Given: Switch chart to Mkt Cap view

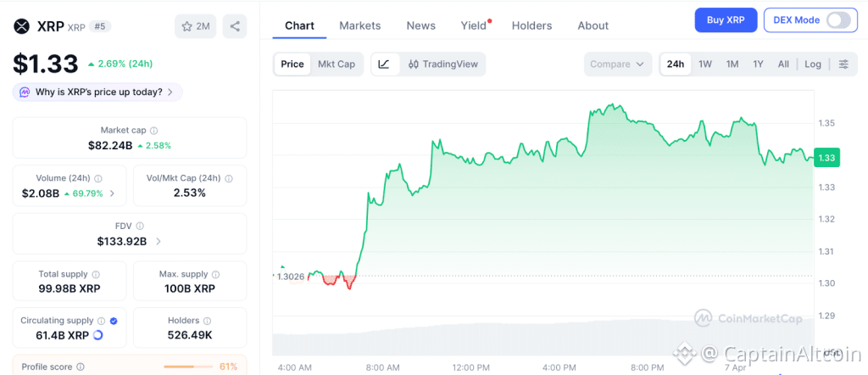Looking at the screenshot, I should pyautogui.click(x=337, y=64).
